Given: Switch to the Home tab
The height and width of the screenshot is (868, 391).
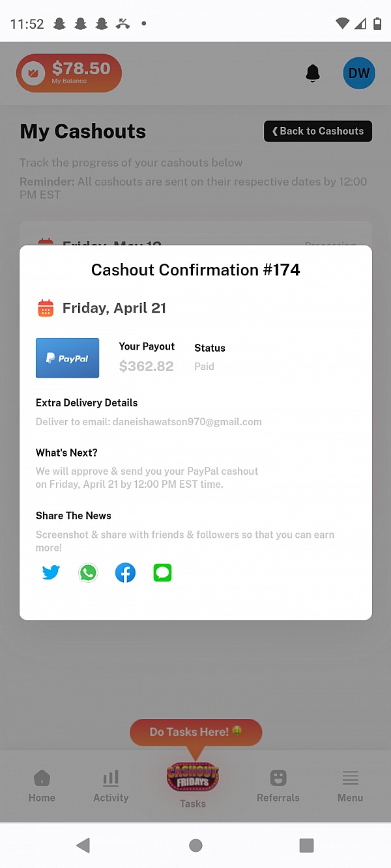Looking at the screenshot, I should 42,786.
